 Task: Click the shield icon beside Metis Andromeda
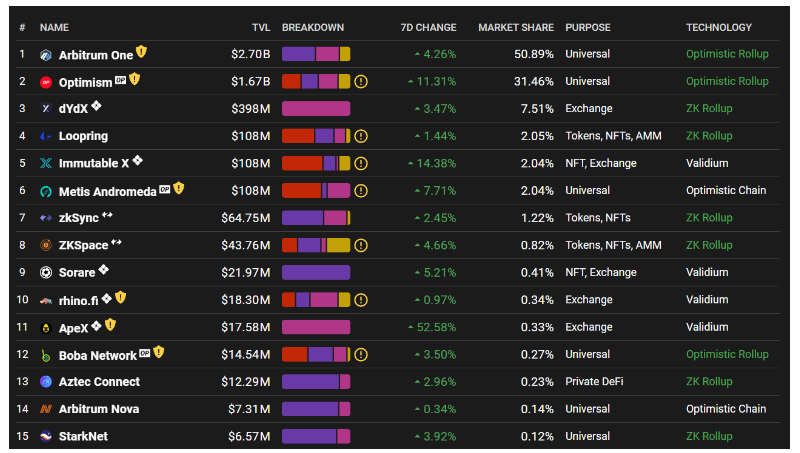point(179,188)
